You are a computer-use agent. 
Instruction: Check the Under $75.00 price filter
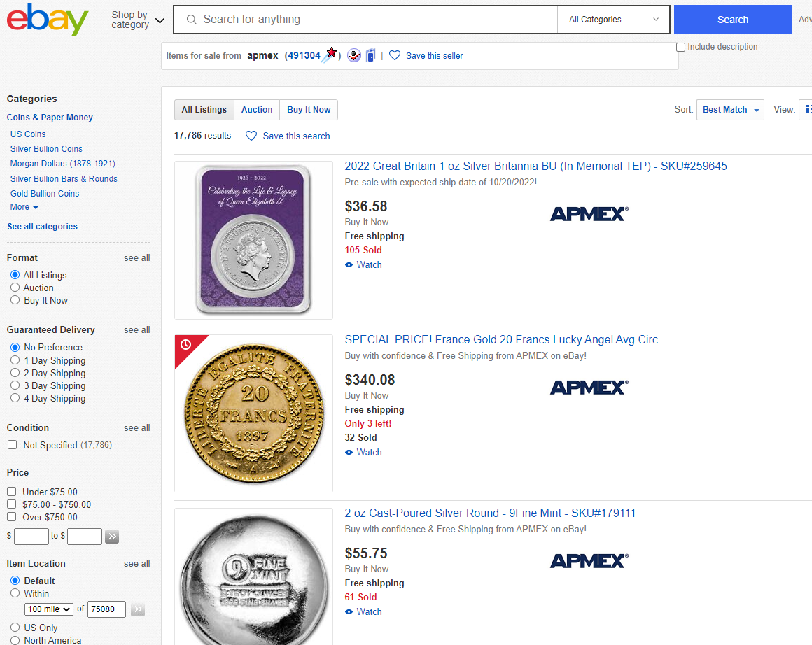click(x=12, y=492)
